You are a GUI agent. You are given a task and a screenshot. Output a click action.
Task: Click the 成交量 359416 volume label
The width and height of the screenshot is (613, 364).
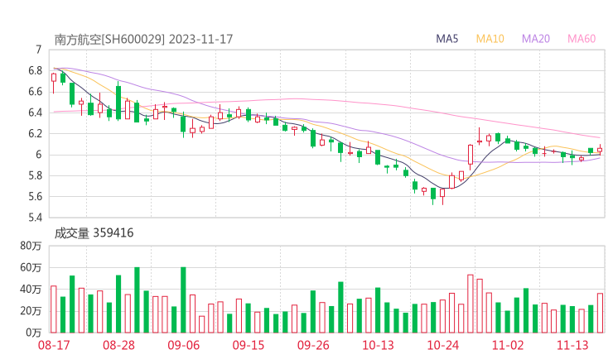[x=94, y=233]
